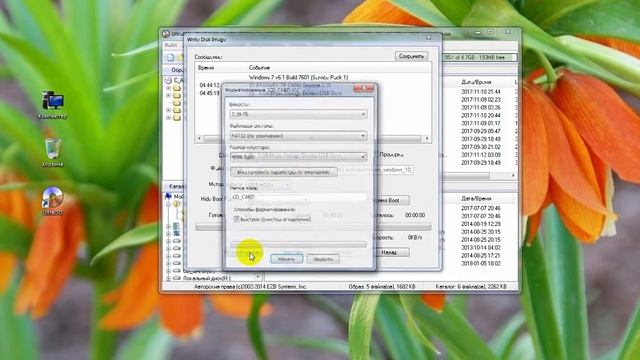Viewport: 640px width, 360px height.
Task: Open the file system dropdown showing FAT32
Action: pyautogui.click(x=298, y=136)
